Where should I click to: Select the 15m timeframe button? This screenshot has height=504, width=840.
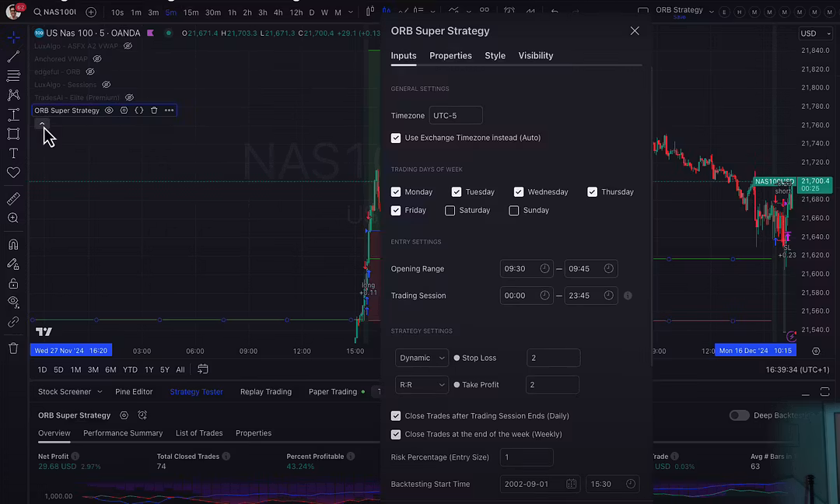click(x=191, y=12)
